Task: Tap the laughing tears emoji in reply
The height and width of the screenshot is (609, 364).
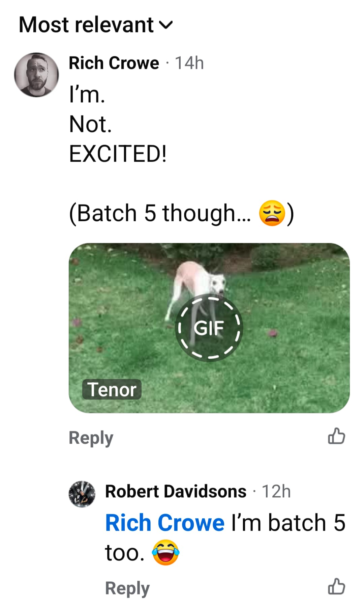Action: coord(165,552)
